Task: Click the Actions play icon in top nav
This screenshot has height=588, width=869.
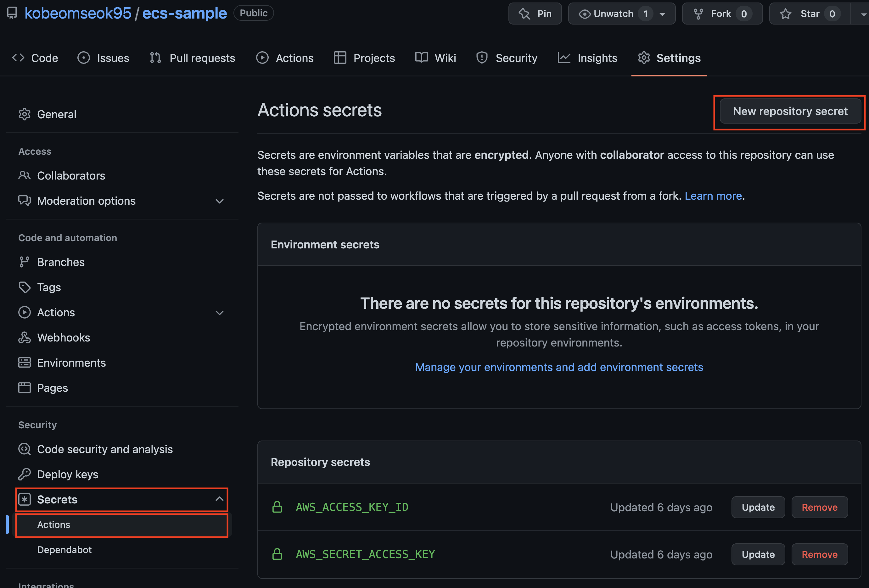Action: [262, 58]
